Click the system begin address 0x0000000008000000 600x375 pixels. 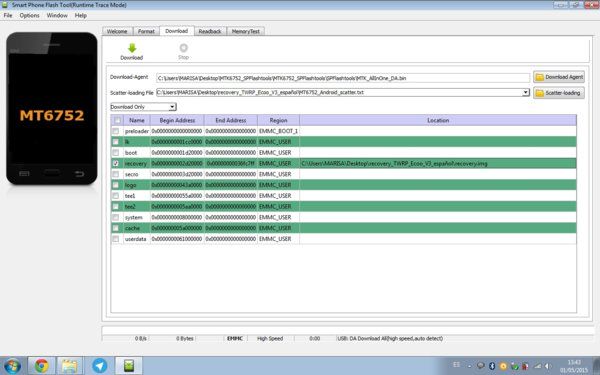click(177, 217)
